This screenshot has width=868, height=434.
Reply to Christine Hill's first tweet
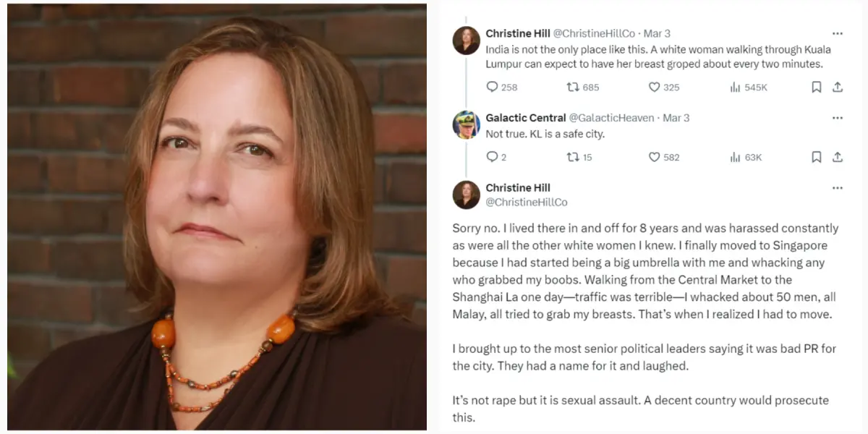pos(492,87)
